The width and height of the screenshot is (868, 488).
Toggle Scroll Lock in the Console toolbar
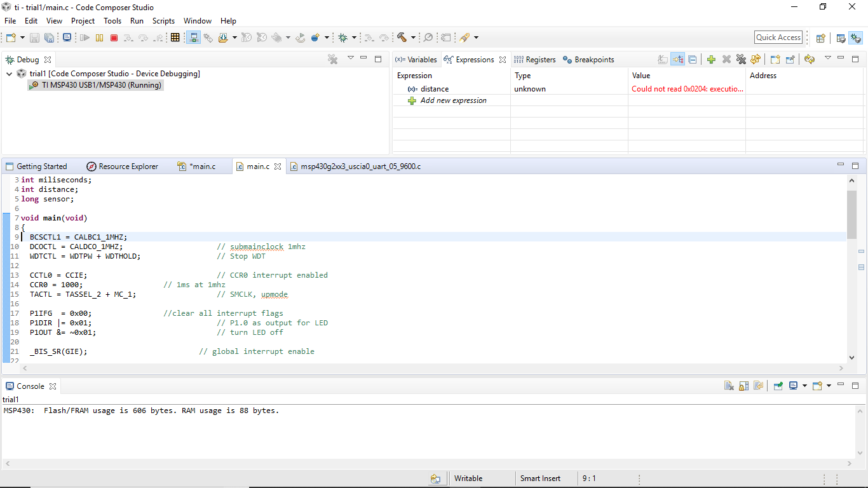click(x=743, y=386)
